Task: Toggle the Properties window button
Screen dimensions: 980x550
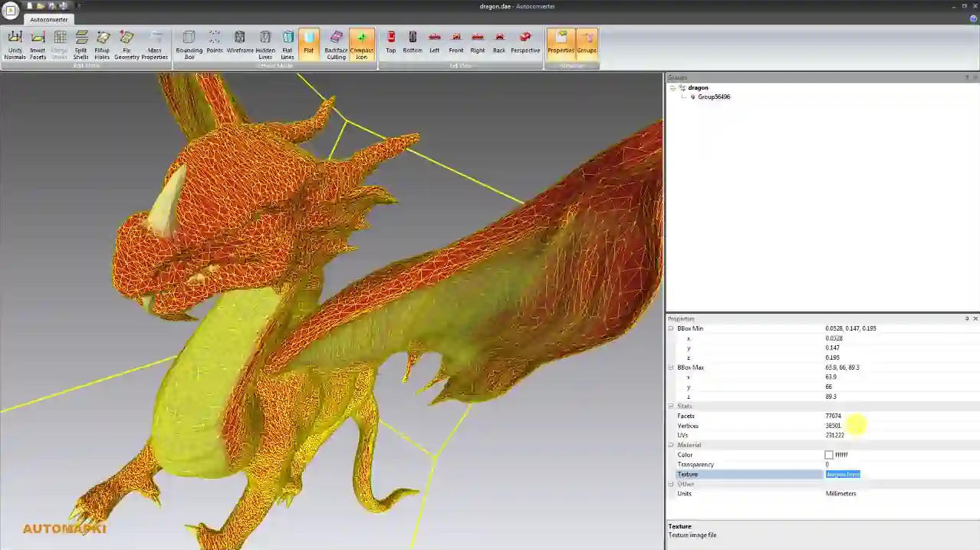Action: (561, 43)
